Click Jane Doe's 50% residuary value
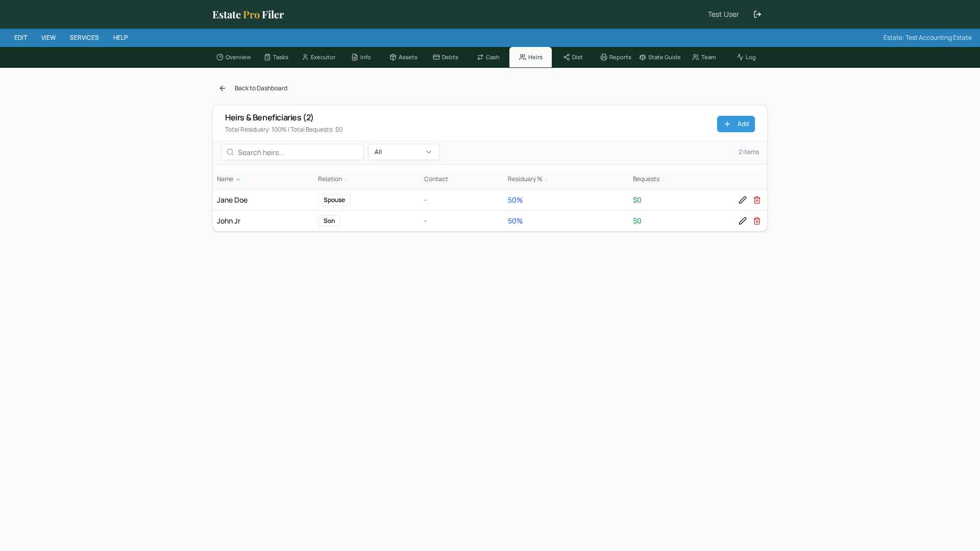The width and height of the screenshot is (980, 551). tap(516, 200)
